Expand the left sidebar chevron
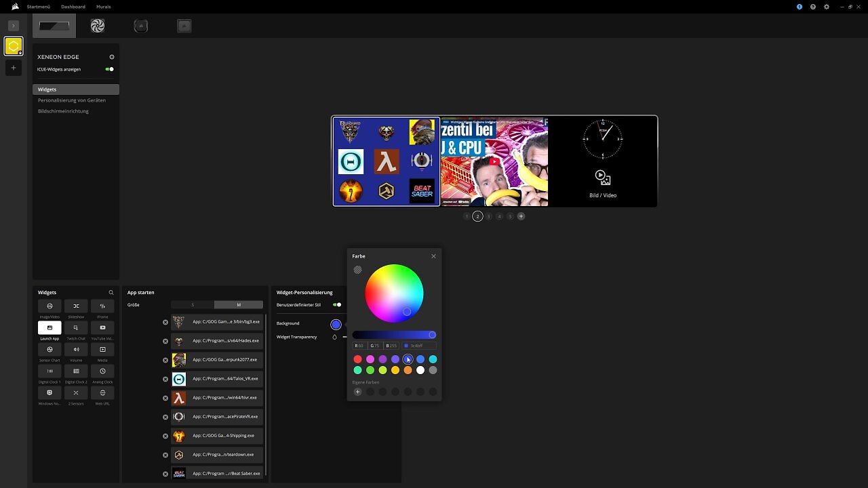The image size is (868, 488). (13, 25)
